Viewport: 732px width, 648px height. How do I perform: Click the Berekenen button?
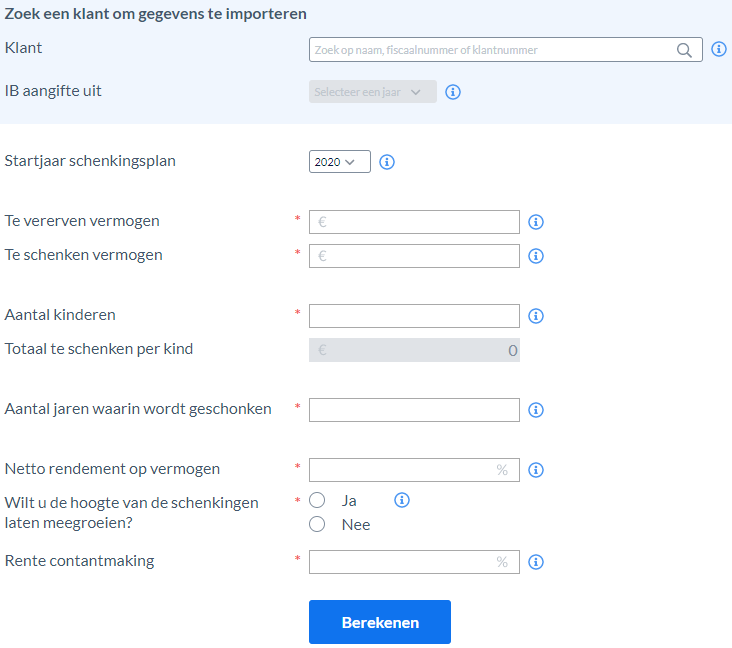pyautogui.click(x=380, y=622)
